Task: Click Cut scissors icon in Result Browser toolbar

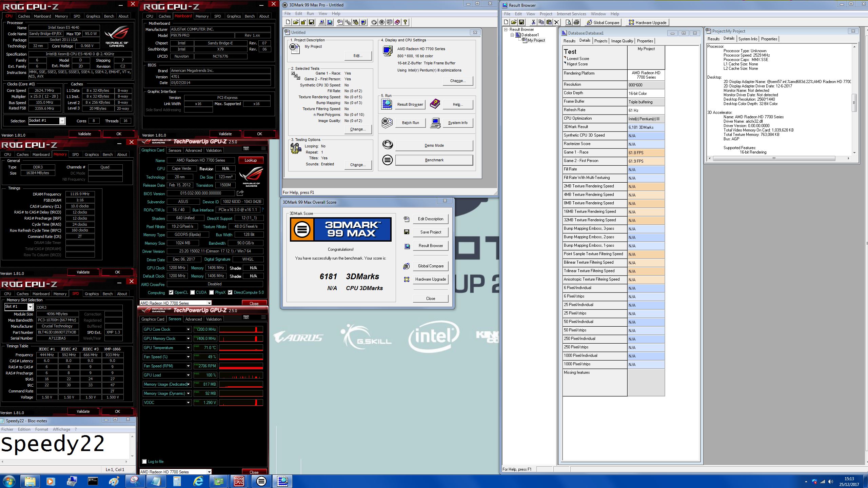Action: 533,22
